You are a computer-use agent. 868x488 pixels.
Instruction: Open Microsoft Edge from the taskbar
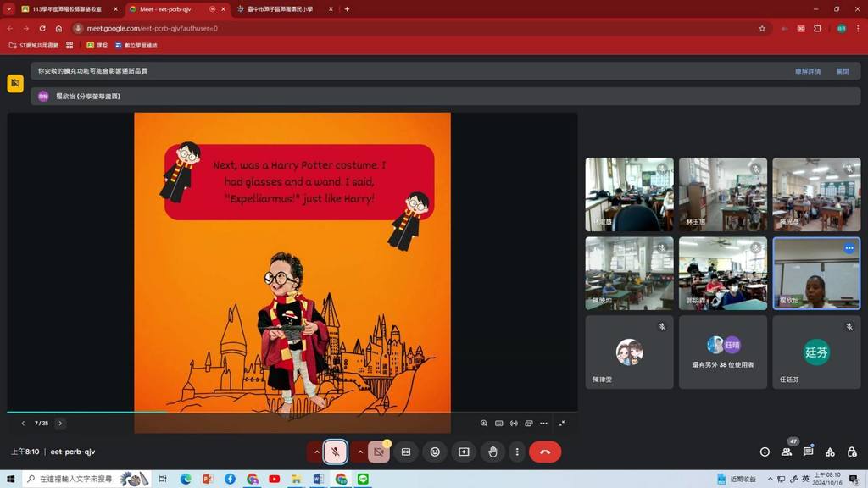(x=186, y=480)
